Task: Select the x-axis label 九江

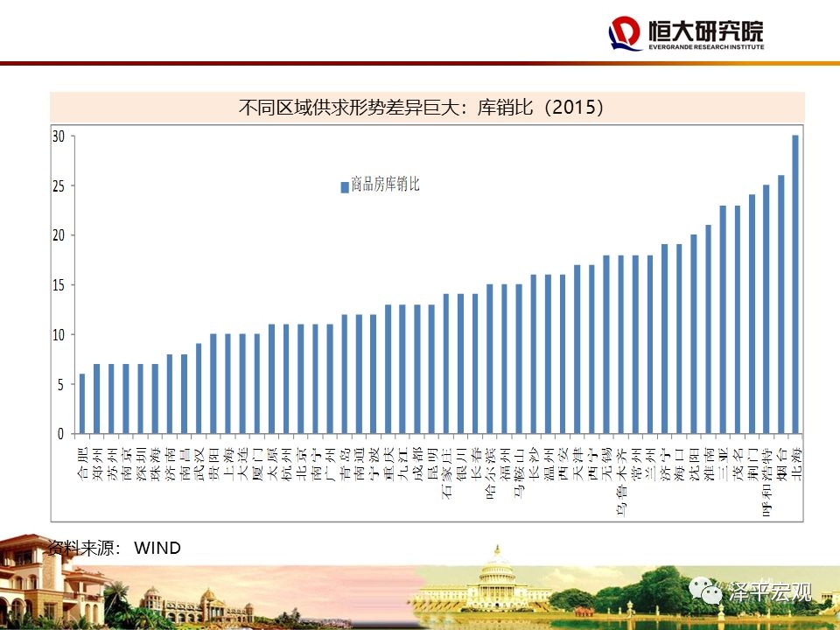Action: tap(402, 465)
